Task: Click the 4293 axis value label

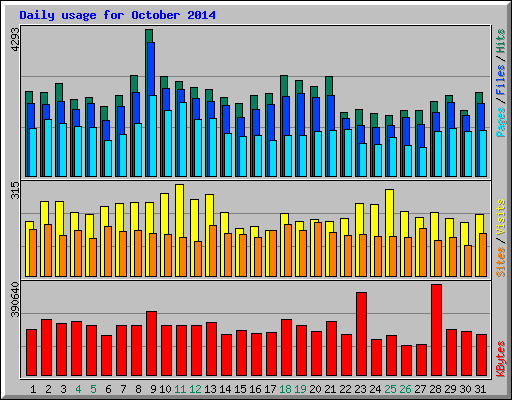Action: (15, 39)
